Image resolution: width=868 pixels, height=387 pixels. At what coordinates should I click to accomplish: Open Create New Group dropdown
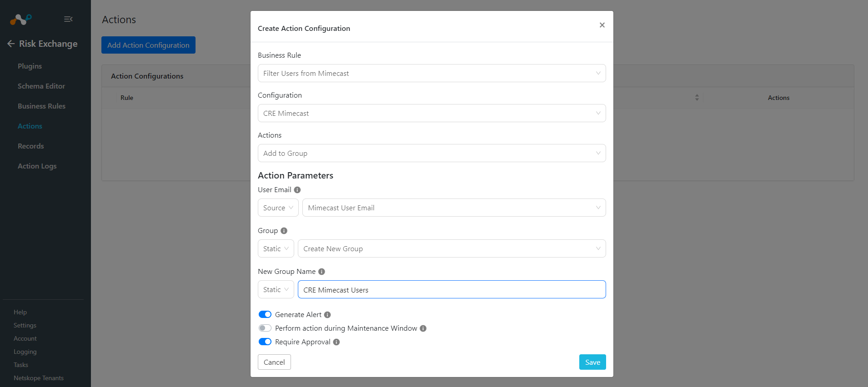click(452, 248)
